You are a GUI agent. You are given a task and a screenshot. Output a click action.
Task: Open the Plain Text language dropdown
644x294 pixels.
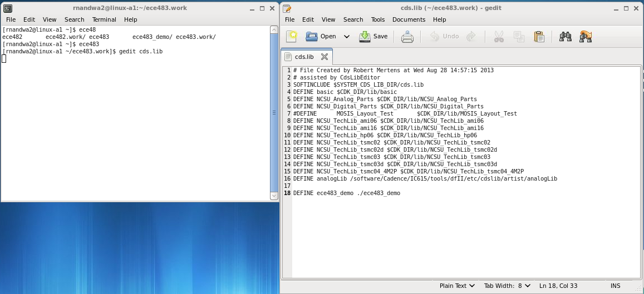coord(457,286)
